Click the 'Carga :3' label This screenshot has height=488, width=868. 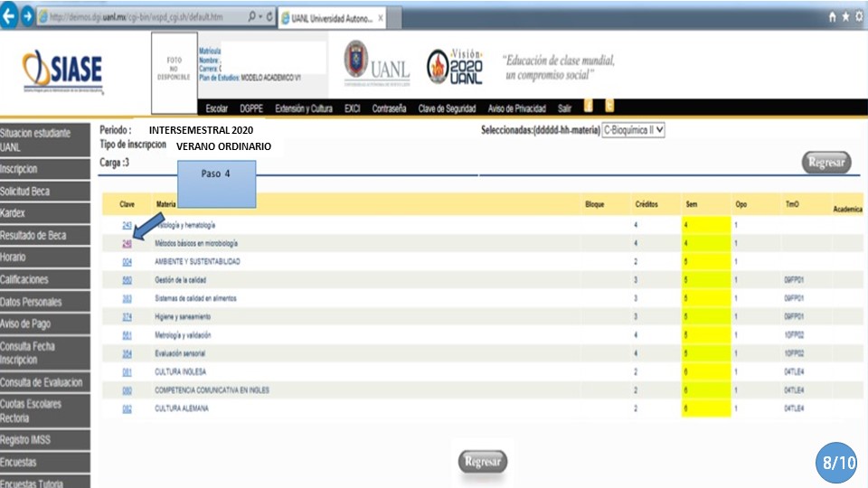[x=114, y=163]
